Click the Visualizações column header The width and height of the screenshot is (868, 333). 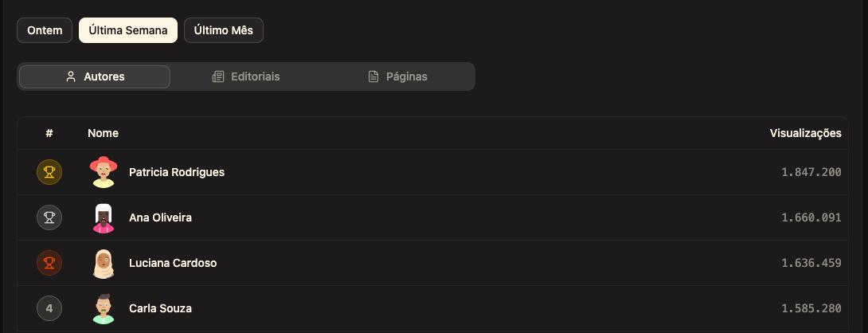tap(805, 133)
